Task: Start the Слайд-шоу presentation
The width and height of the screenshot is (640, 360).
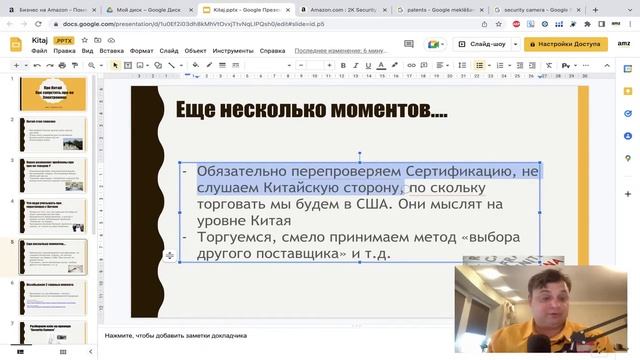Action: click(483, 44)
